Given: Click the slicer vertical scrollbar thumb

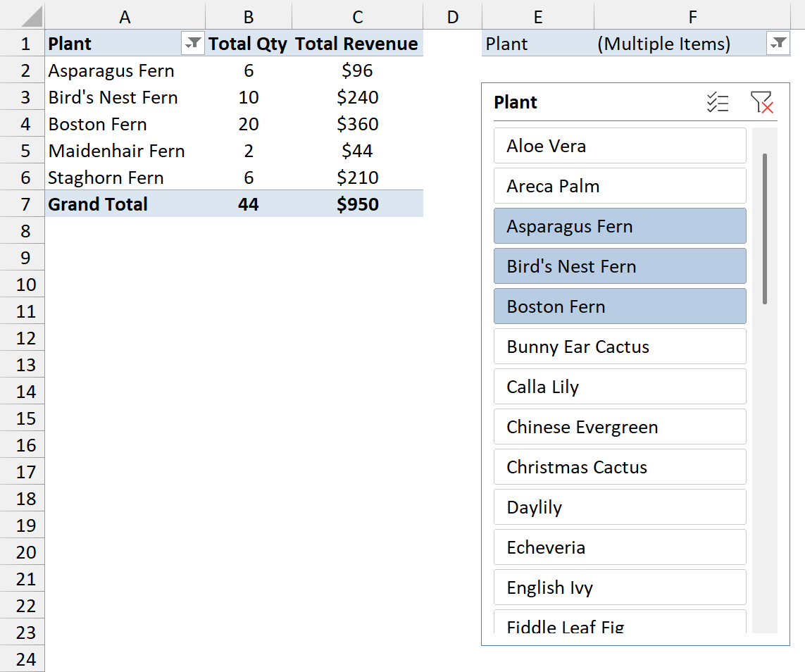Looking at the screenshot, I should point(764,229).
